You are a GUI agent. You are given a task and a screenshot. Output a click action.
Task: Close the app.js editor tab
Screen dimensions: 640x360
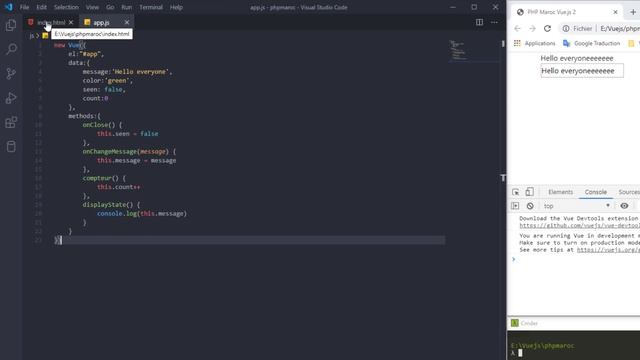pyautogui.click(x=127, y=22)
